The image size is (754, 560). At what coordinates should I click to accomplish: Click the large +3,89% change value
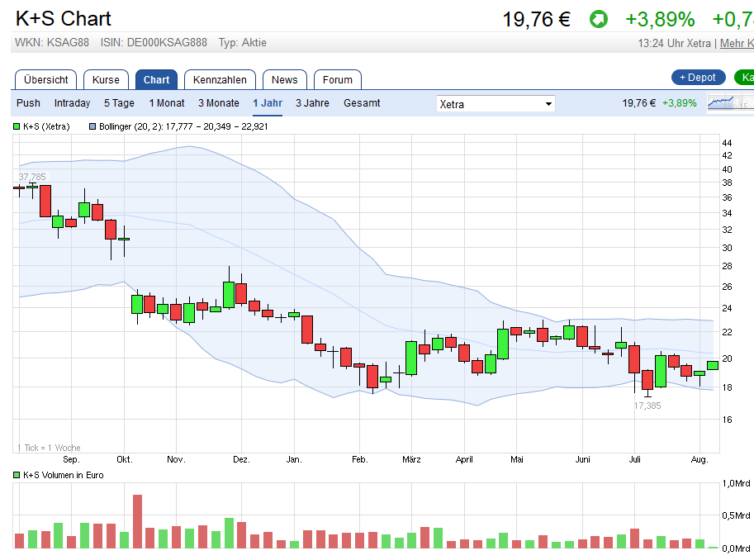(x=660, y=20)
